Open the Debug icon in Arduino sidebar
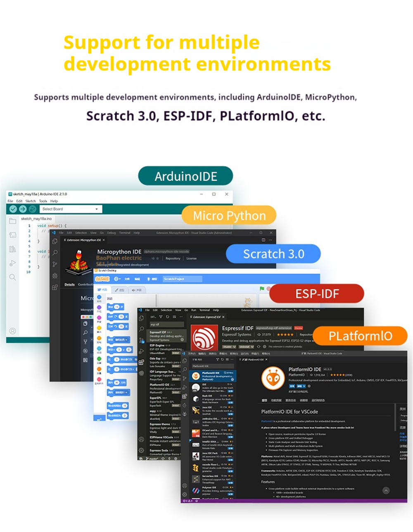 [x=13, y=263]
